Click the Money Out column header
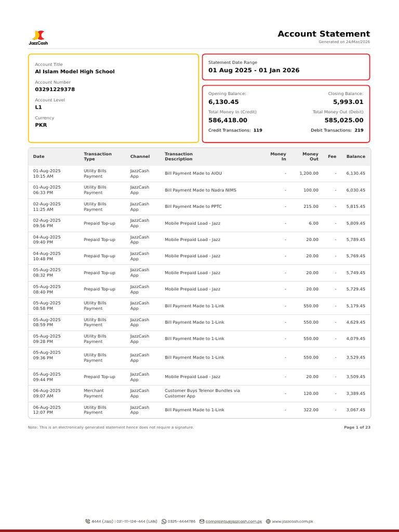The image size is (399, 532). tap(311, 156)
